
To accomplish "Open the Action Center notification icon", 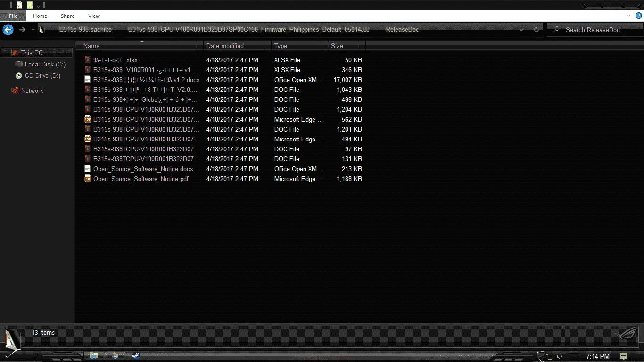I will click(x=624, y=356).
